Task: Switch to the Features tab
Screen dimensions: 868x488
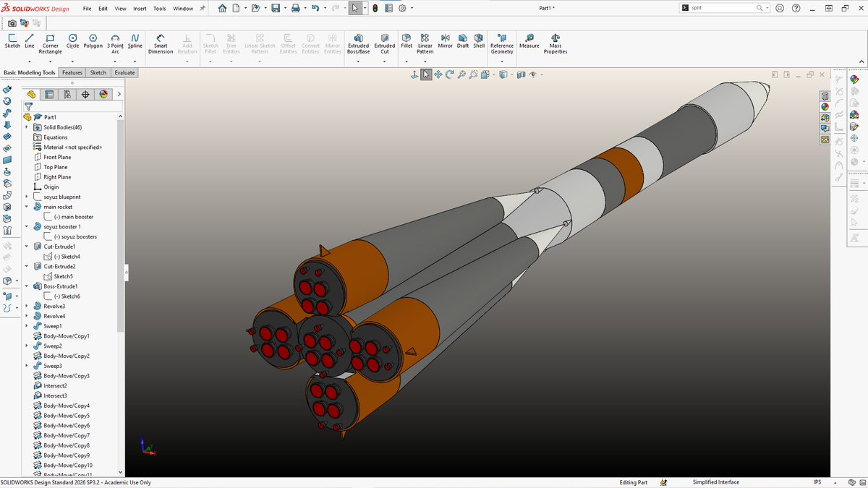Action: (72, 73)
